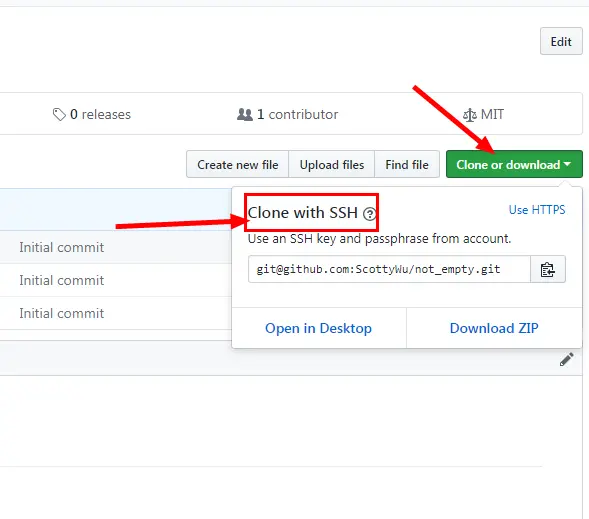589x519 pixels.
Task: Click the Edit button
Action: (x=561, y=41)
